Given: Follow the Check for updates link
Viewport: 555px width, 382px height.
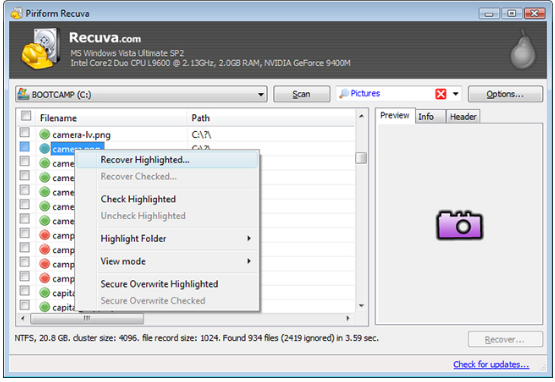Looking at the screenshot, I should (x=491, y=364).
